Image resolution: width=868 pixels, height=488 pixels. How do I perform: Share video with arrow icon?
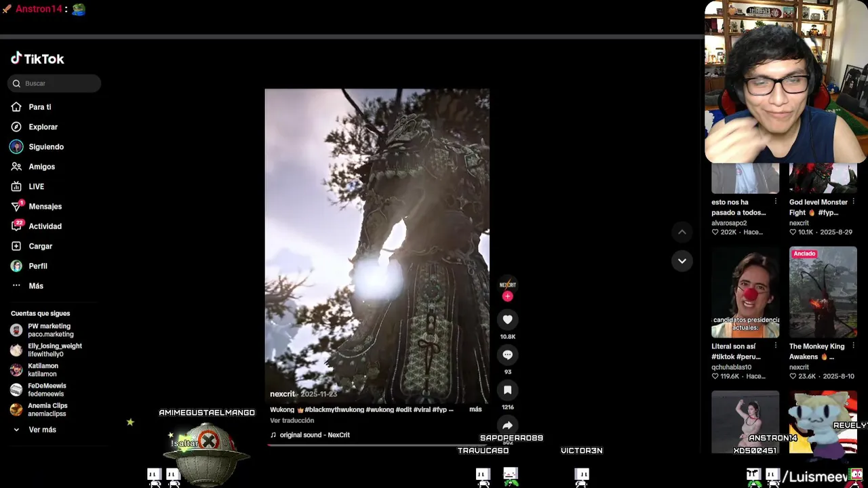click(507, 425)
